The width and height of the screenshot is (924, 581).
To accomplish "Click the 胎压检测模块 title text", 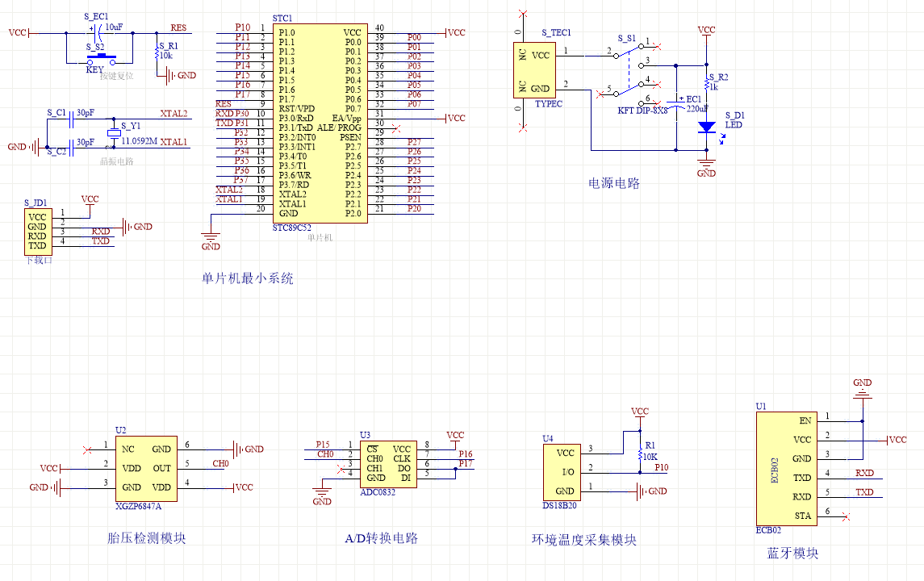I will coord(147,537).
